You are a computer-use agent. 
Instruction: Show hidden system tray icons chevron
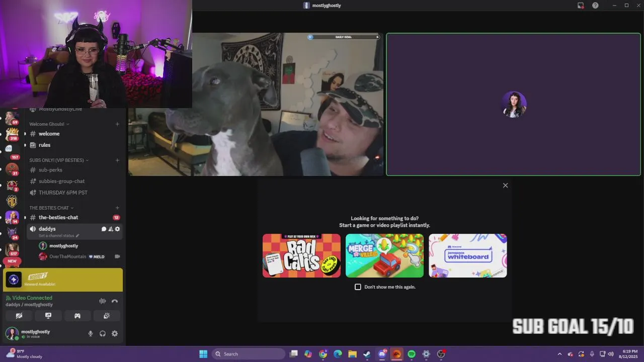pos(559,354)
